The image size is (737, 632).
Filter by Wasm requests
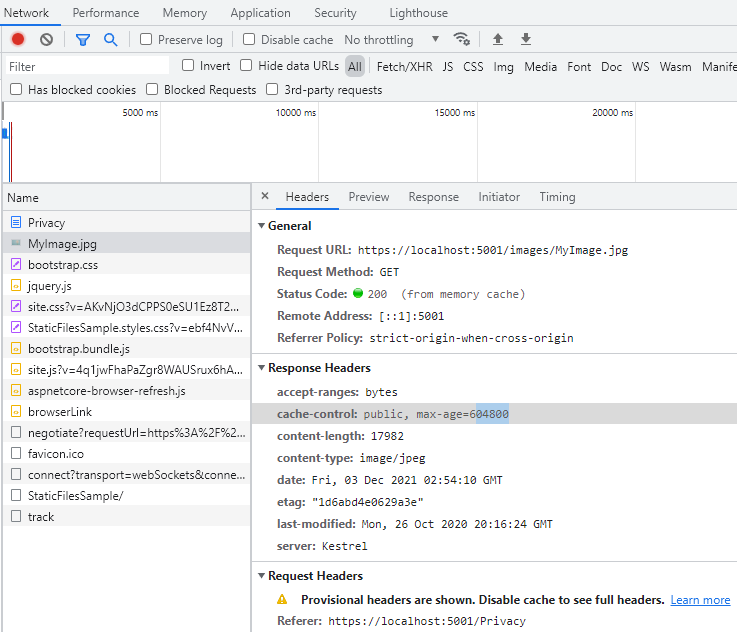(x=675, y=67)
